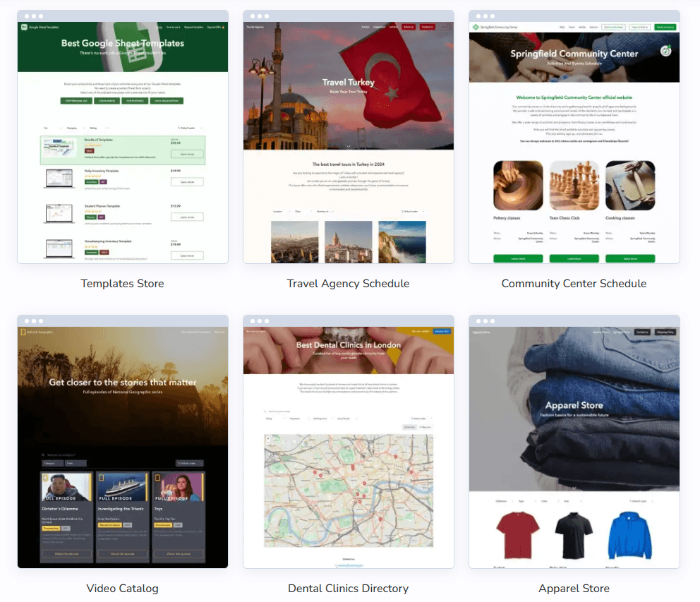Click the 'Video Catalog' caption

122,589
